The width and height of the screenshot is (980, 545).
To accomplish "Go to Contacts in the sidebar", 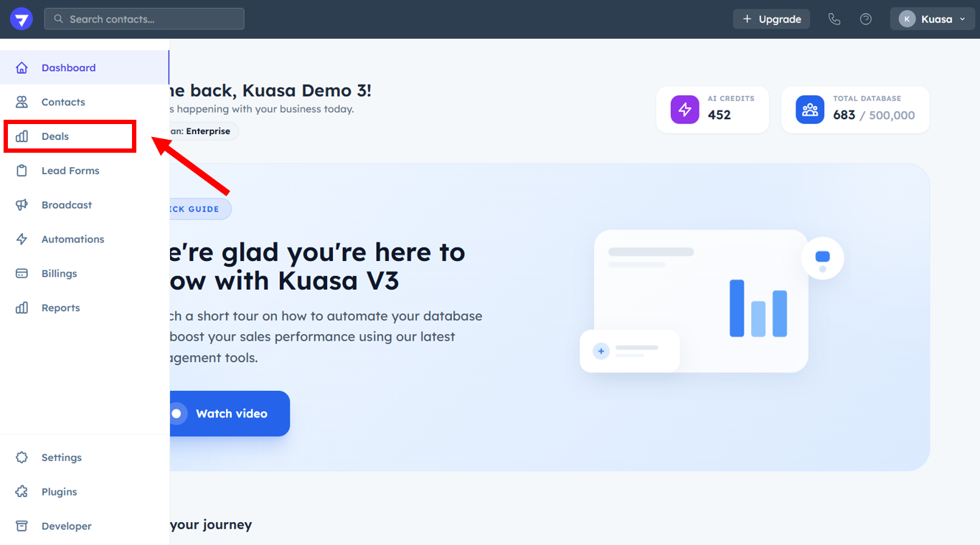I will pos(63,102).
